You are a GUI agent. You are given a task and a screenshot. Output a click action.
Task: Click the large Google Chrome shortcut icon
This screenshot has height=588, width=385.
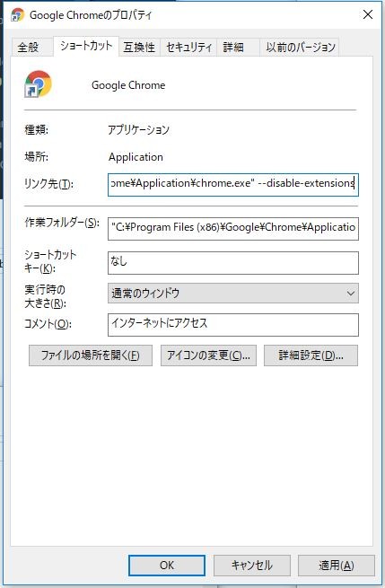tap(38, 84)
